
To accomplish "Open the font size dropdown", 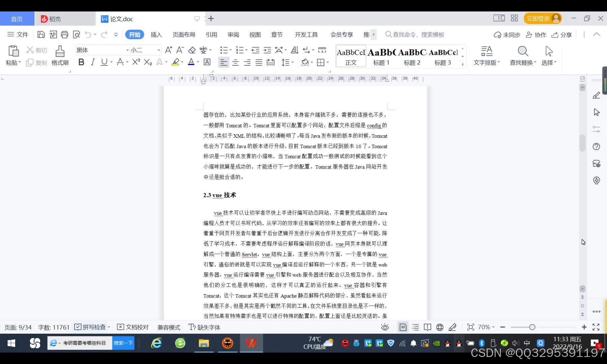I will click(158, 50).
